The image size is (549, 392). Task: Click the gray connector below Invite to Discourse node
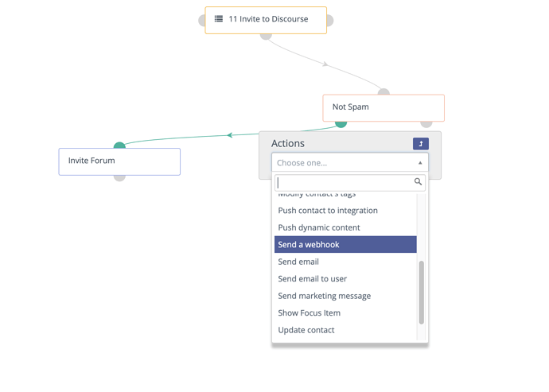click(266, 36)
